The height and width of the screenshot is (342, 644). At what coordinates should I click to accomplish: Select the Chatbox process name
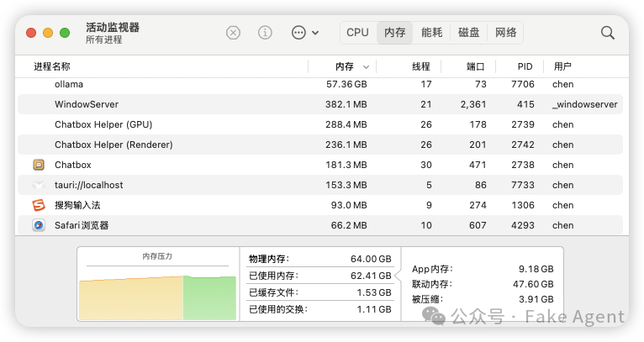coord(73,165)
